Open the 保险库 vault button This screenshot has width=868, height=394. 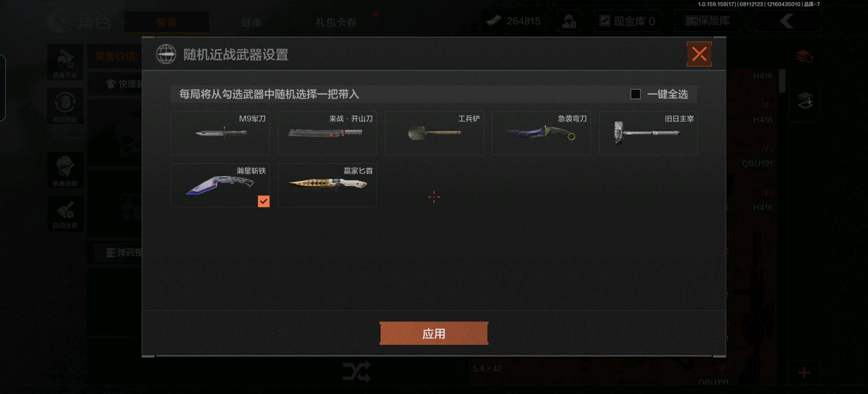(707, 21)
